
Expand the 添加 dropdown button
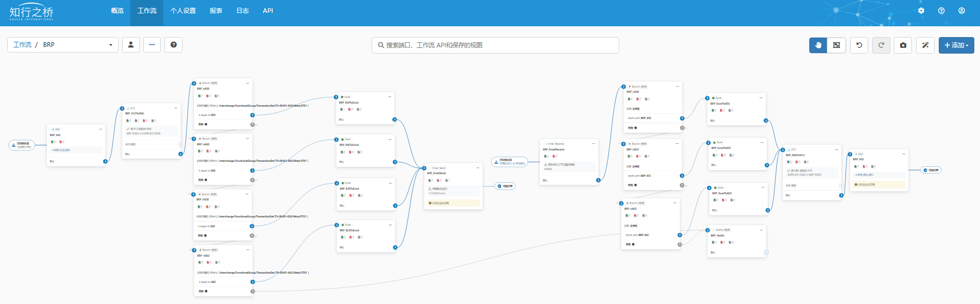pyautogui.click(x=956, y=45)
